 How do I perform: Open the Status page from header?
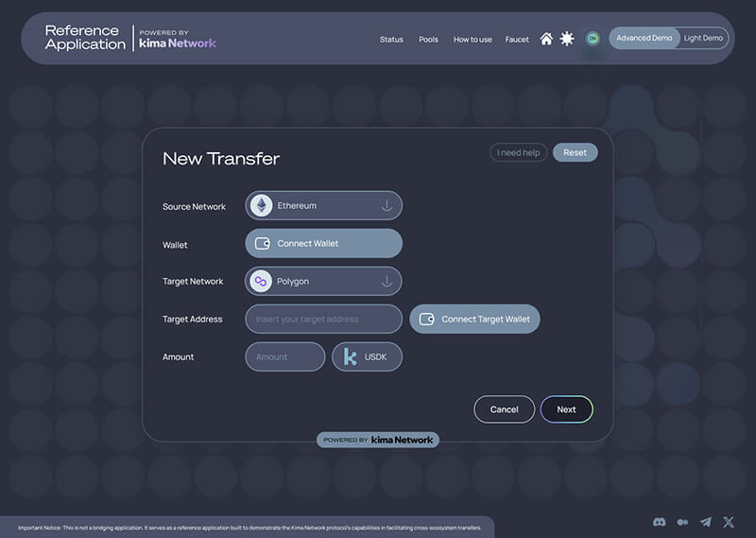click(391, 40)
